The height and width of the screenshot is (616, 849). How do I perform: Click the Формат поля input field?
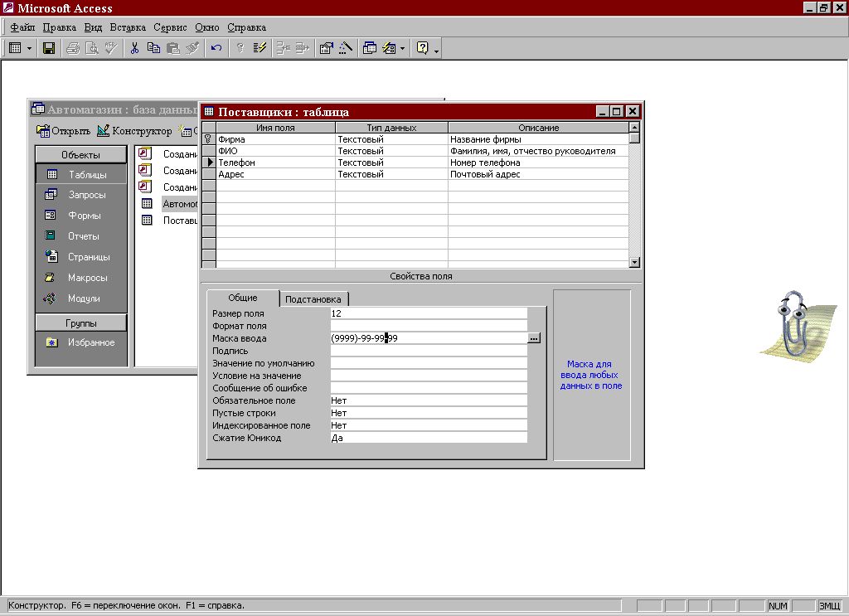coord(429,326)
